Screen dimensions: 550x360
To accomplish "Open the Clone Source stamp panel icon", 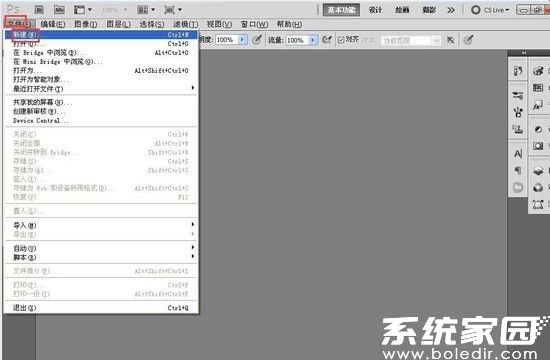I will [x=518, y=129].
